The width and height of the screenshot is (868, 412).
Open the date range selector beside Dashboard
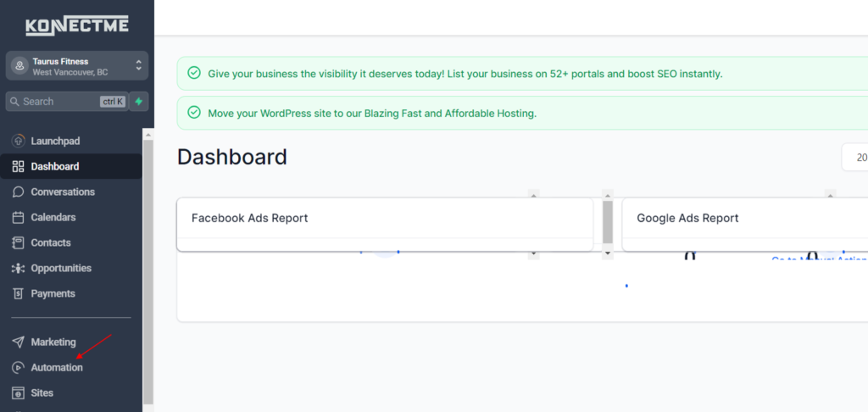pos(854,158)
